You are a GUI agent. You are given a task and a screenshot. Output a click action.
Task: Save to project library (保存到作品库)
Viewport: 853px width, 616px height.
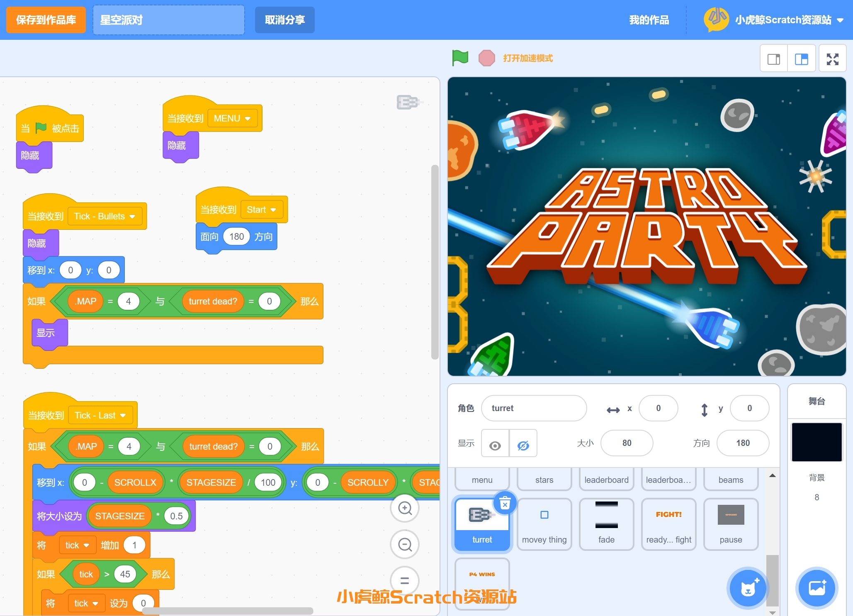coord(46,20)
